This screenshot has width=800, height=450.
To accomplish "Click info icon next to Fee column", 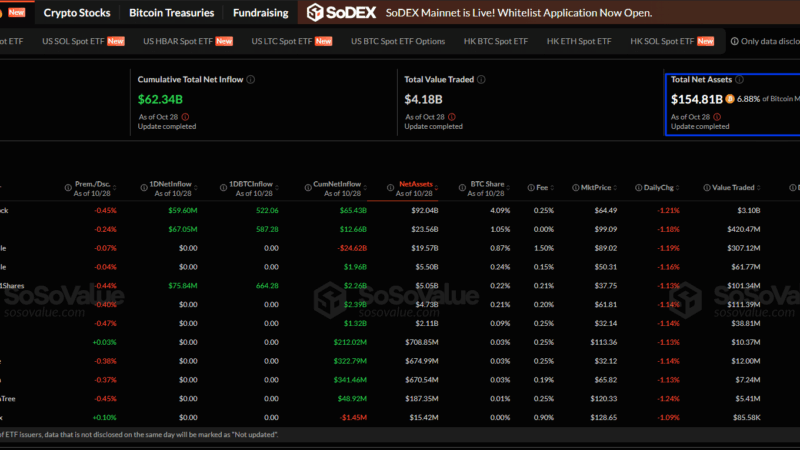I will 531,188.
